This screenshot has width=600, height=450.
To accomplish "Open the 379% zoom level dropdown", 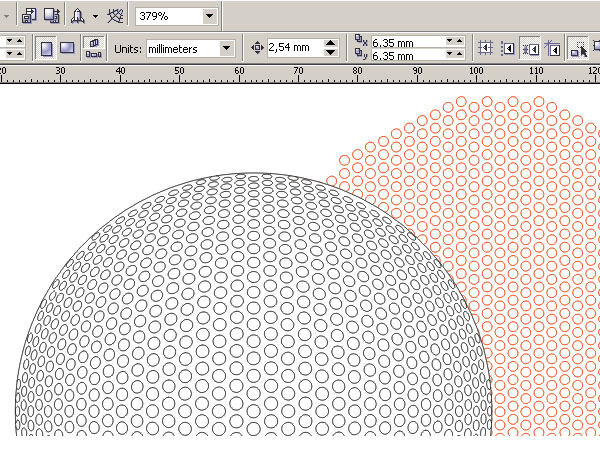I will click(209, 16).
